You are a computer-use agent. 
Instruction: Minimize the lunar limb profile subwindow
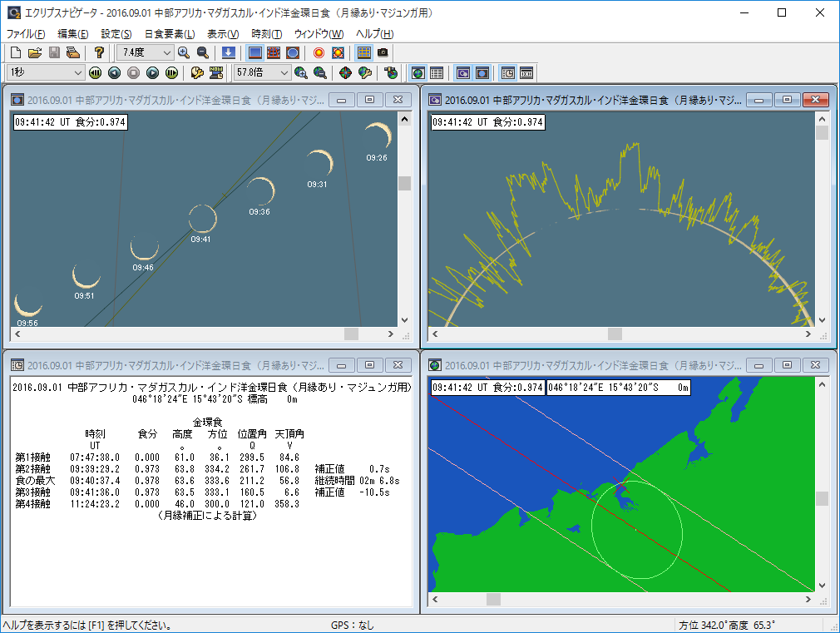point(758,100)
